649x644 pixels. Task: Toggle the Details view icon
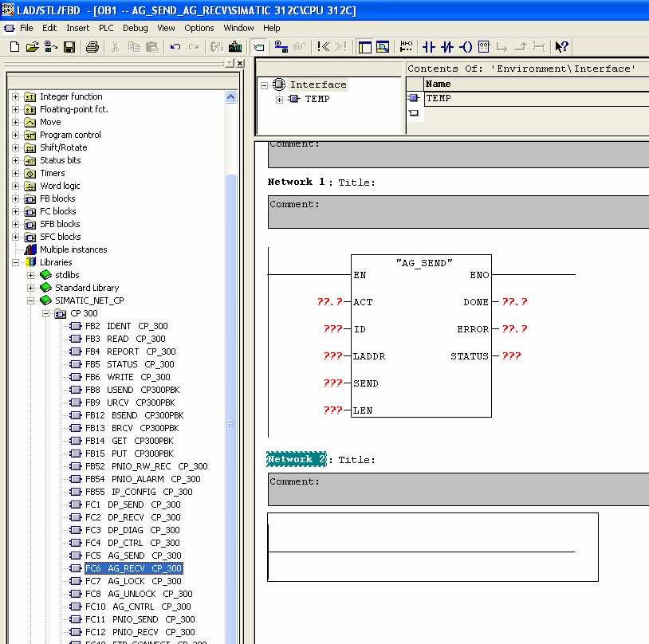click(383, 47)
